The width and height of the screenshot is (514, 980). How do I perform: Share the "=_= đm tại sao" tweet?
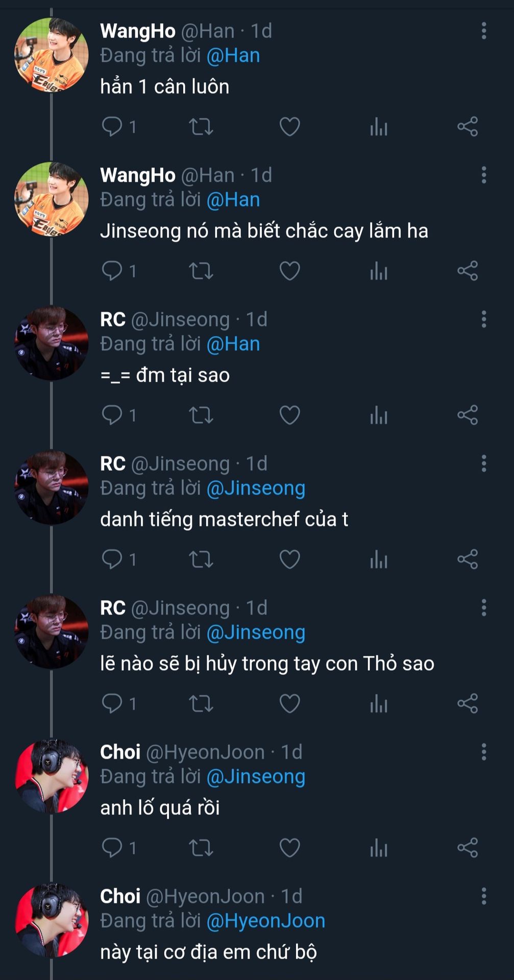[x=468, y=415]
